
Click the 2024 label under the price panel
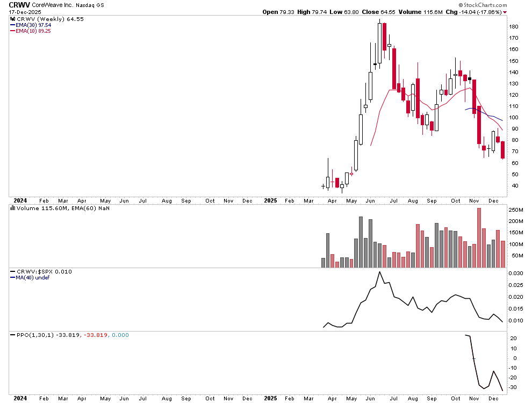(20, 200)
